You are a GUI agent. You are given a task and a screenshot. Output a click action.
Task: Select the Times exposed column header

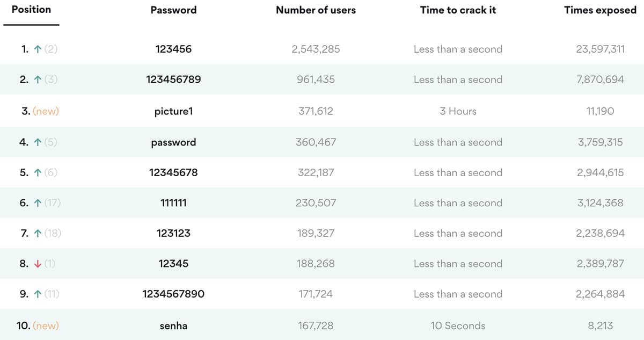[x=600, y=10]
